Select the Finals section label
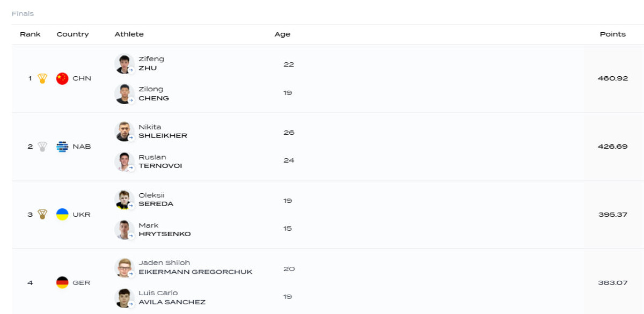This screenshot has height=314, width=644. (x=23, y=13)
